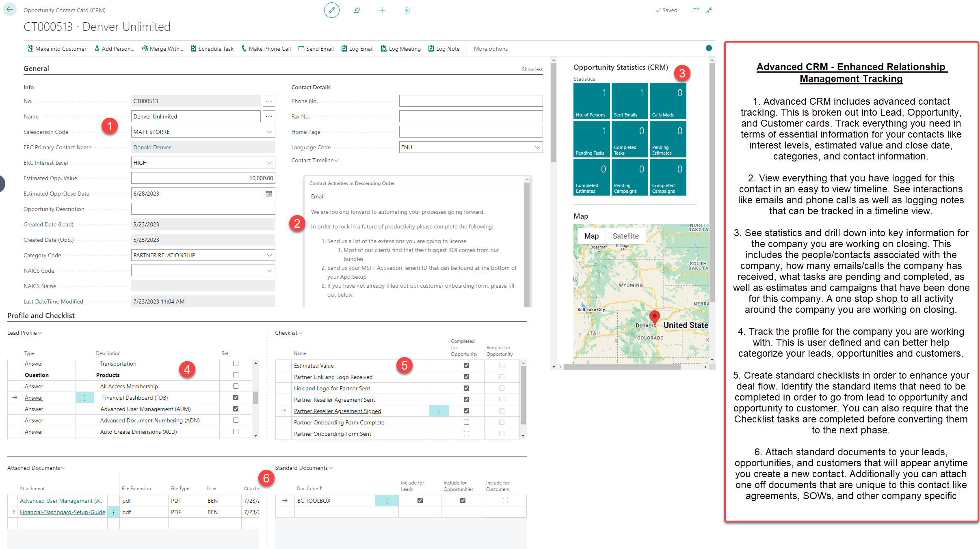Toggle Completed checkbox for Estimated Value
The width and height of the screenshot is (980, 549).
pyautogui.click(x=466, y=366)
